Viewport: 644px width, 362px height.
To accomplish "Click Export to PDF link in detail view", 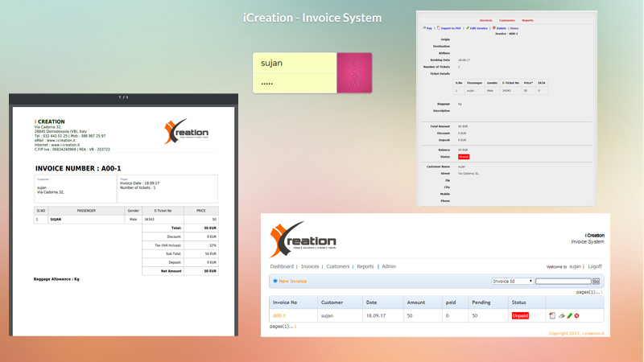I will [450, 28].
